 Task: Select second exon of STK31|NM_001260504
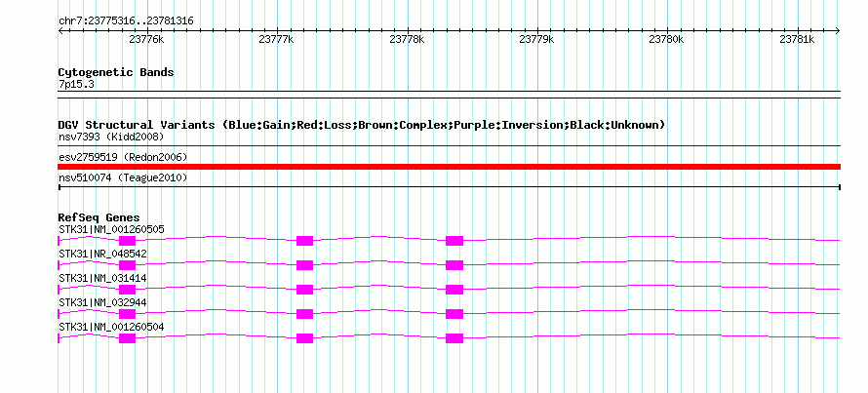tap(305, 337)
